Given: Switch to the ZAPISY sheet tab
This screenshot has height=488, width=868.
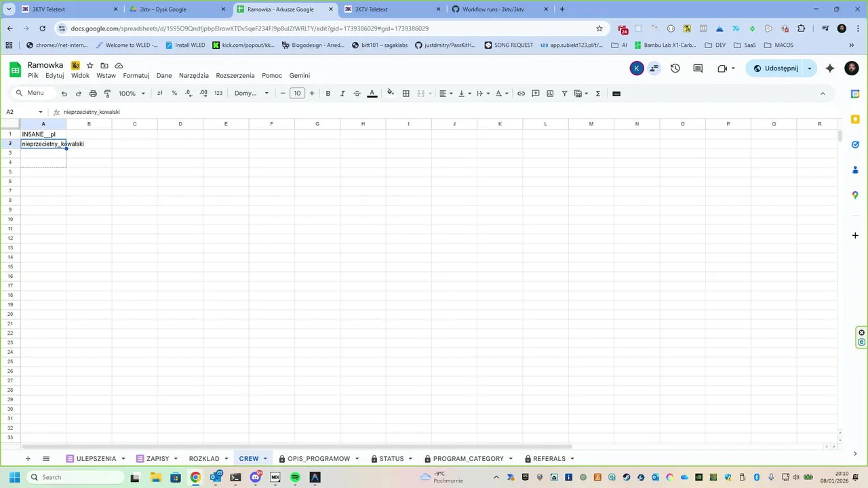Looking at the screenshot, I should coord(158,459).
